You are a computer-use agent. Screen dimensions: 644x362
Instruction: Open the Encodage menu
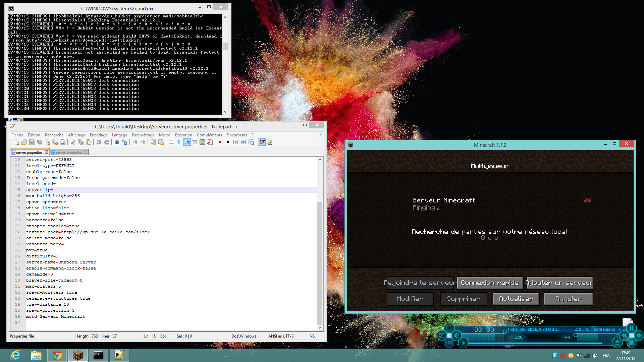pos(99,135)
